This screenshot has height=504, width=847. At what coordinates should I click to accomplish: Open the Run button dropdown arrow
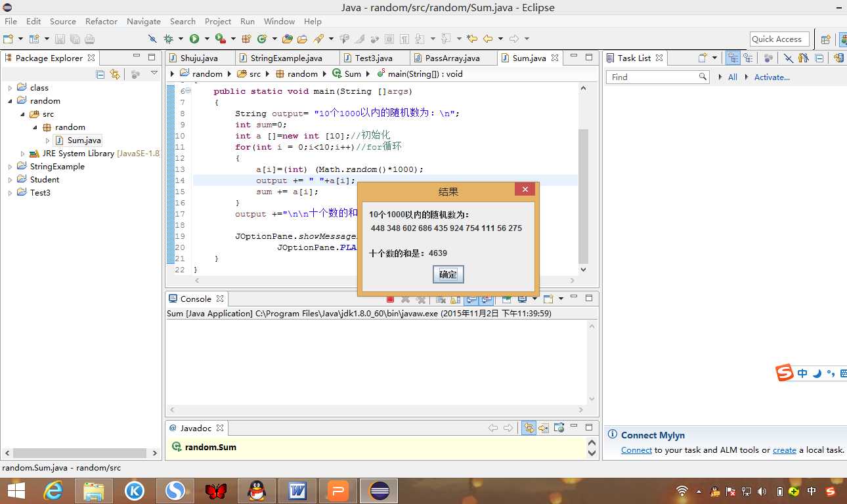[x=207, y=39]
